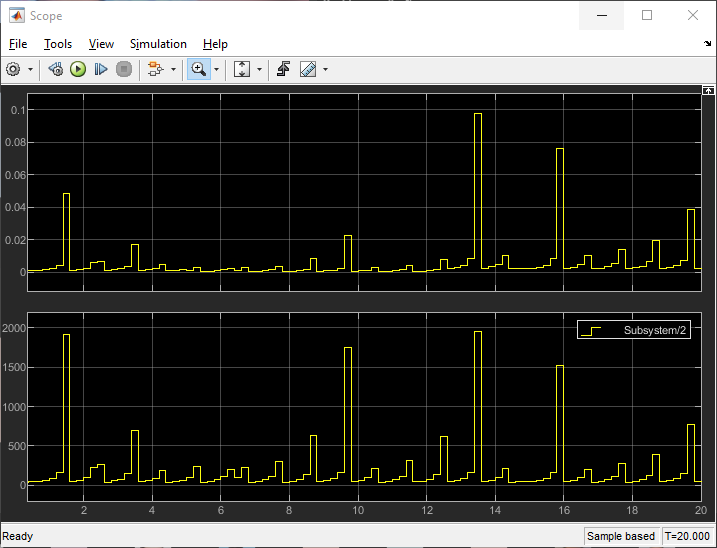
Task: Select the Cursor Measurements ruler icon
Action: [308, 70]
